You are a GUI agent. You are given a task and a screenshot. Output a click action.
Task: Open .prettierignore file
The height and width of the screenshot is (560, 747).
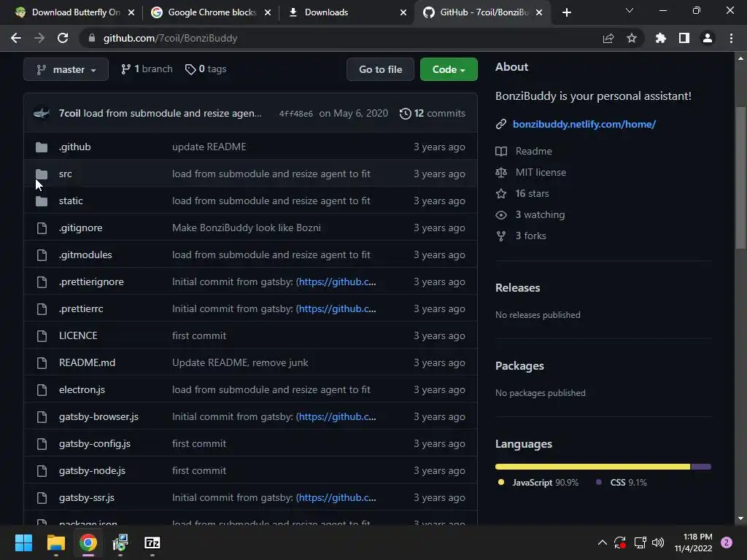coord(91,282)
